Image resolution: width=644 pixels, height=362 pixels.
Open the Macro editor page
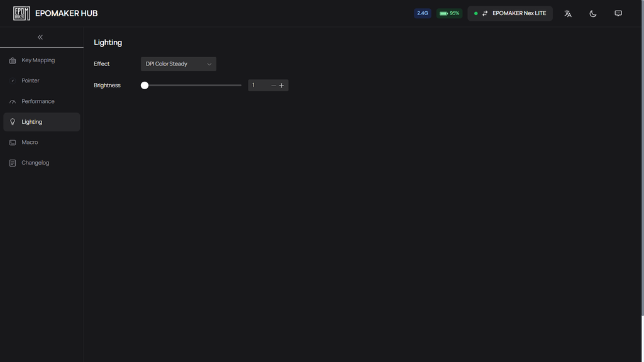[x=42, y=143]
